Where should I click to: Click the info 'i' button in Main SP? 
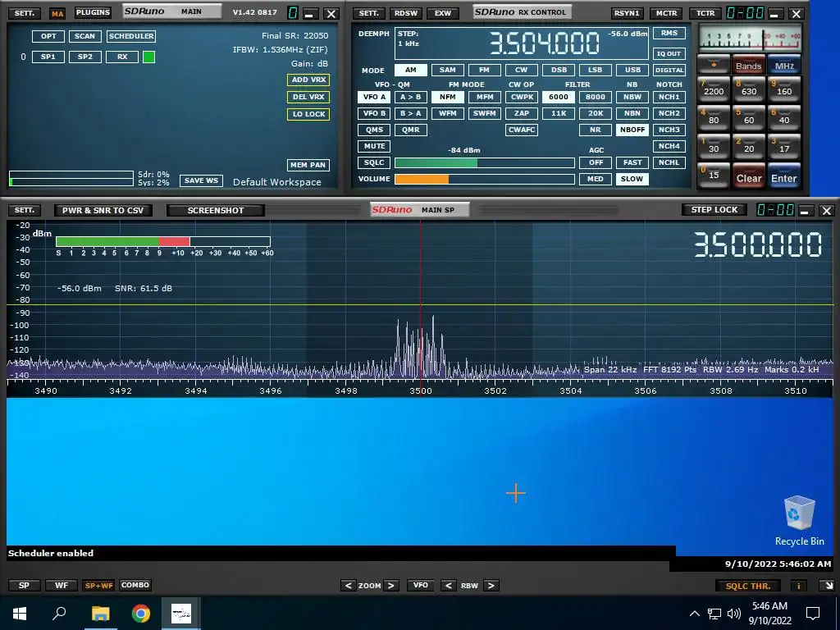click(799, 586)
